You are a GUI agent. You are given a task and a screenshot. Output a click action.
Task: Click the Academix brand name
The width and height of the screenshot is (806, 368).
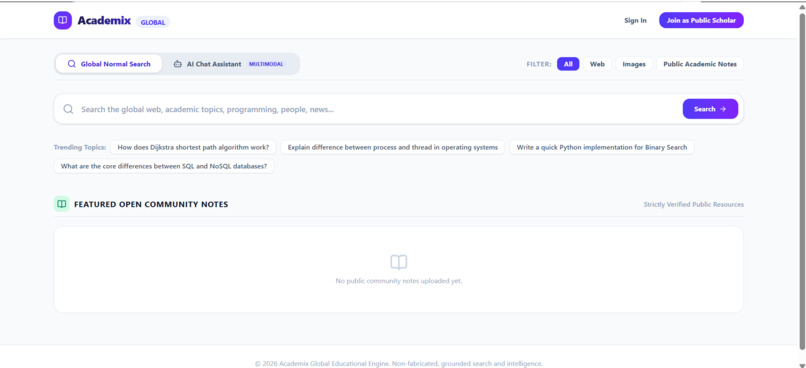click(104, 21)
